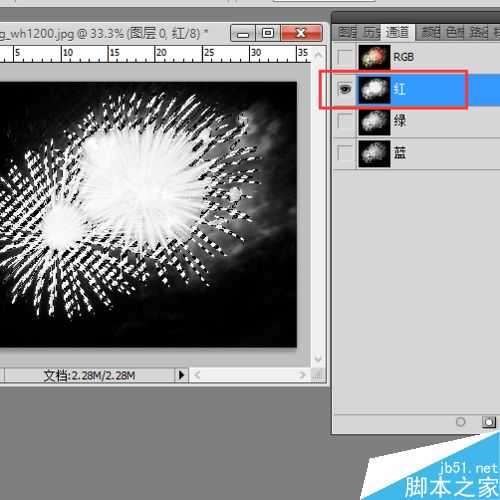Click the 红 channel thumbnail
500x500 pixels.
374,90
